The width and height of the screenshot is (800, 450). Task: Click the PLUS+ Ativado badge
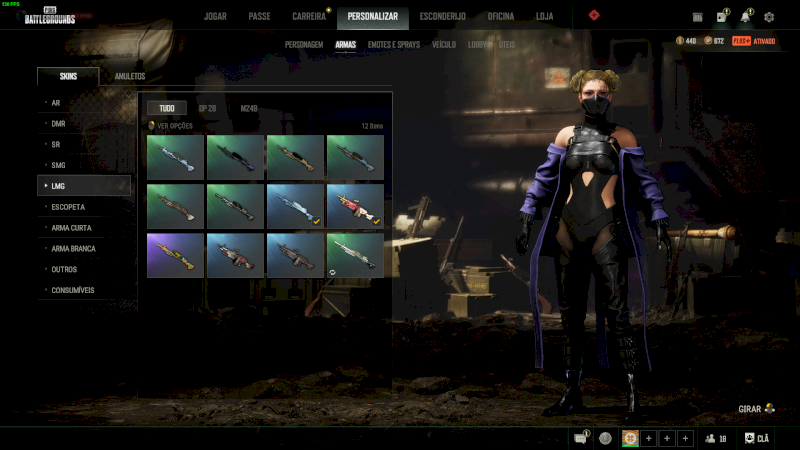pos(754,41)
